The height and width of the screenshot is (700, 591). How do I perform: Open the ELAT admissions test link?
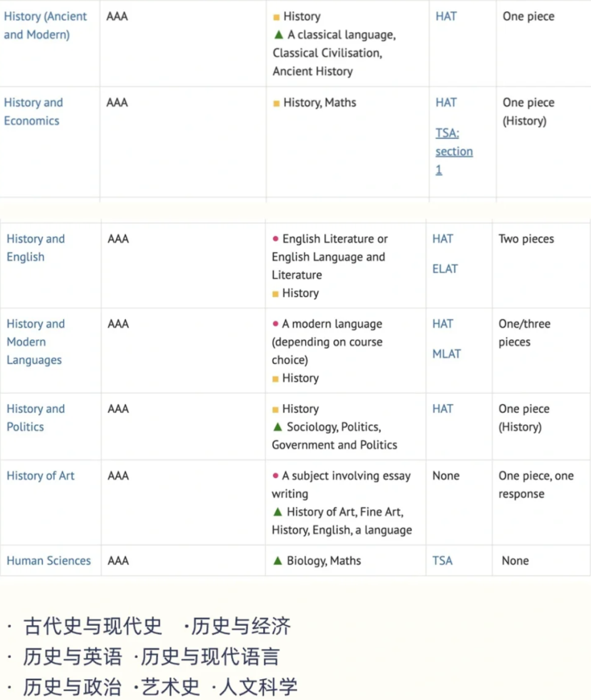(x=445, y=269)
